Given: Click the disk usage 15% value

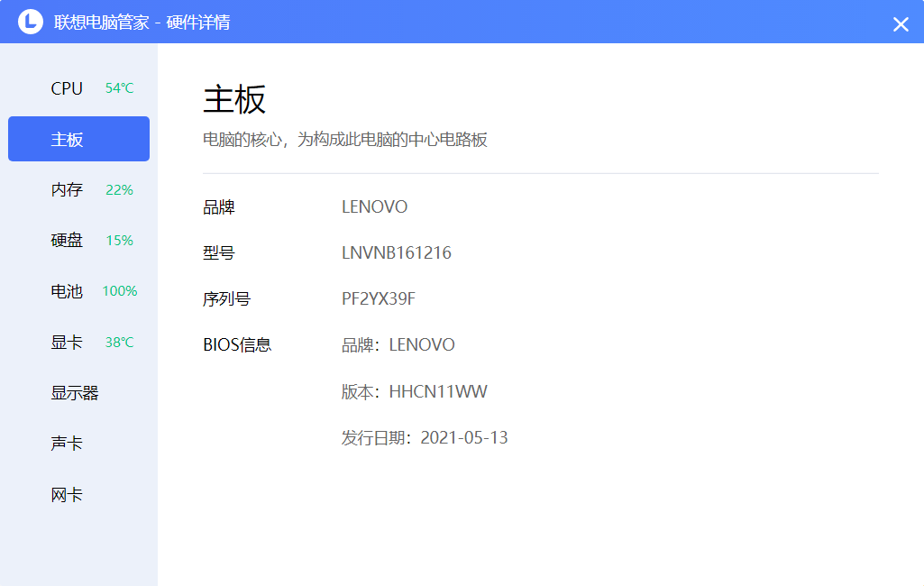Looking at the screenshot, I should [x=120, y=241].
